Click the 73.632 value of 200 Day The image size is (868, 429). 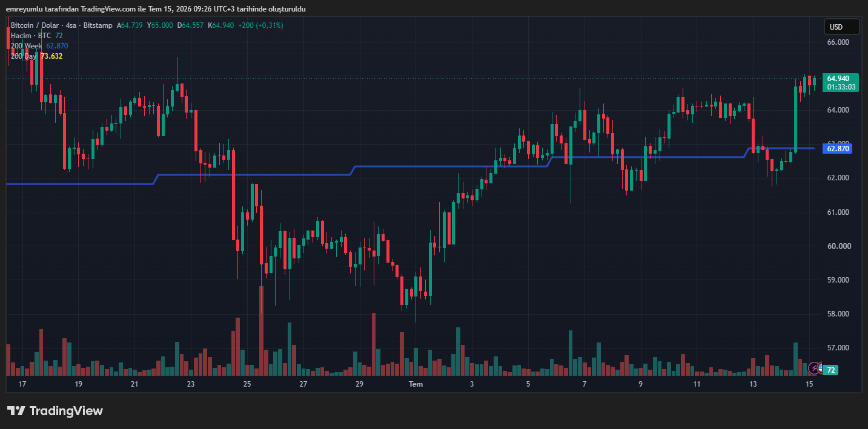[x=51, y=56]
